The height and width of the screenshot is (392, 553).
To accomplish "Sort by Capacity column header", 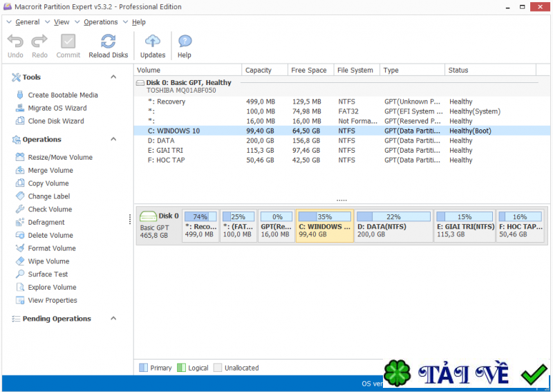I will point(265,70).
